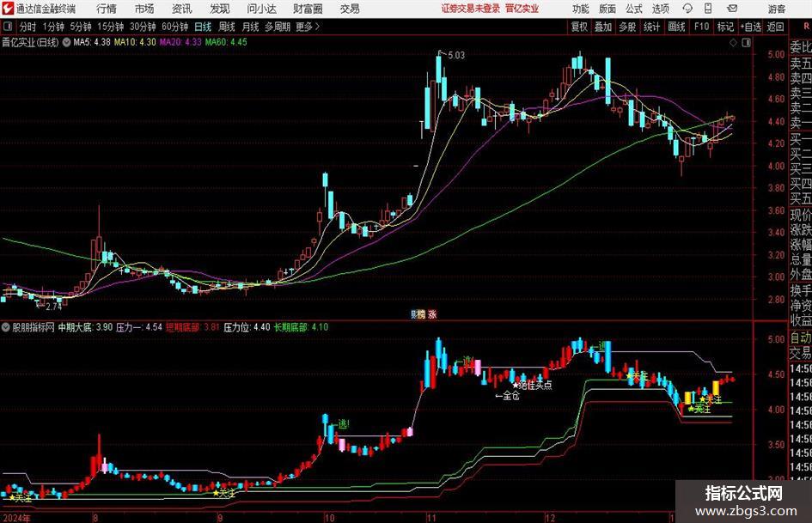812x523 pixels.
Task: Toggle the left sidebar panel icon
Action: pyautogui.click(x=7, y=27)
